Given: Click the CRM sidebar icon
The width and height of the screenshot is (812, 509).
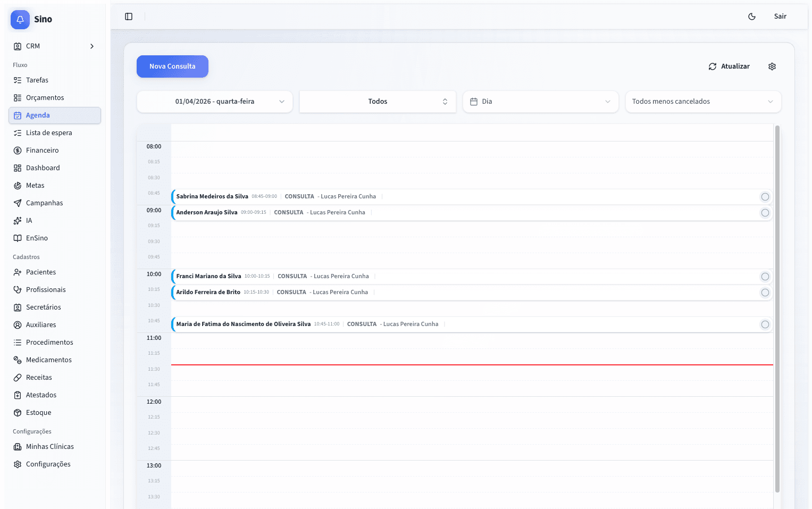Looking at the screenshot, I should [18, 46].
